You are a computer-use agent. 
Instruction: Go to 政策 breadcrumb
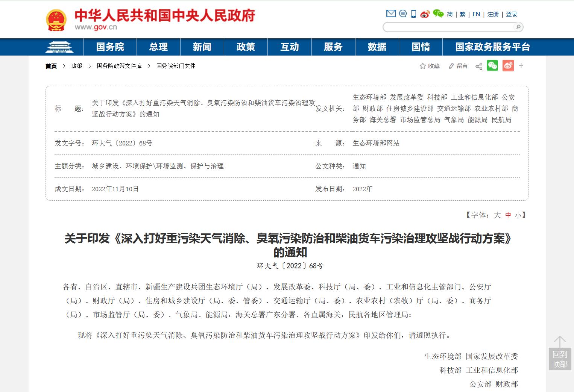(x=77, y=66)
